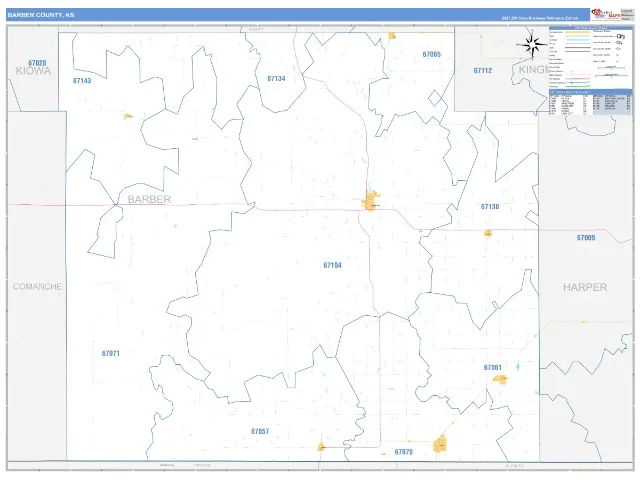640x480 pixels.
Task: Click ZIP code label 67143
Action: pyautogui.click(x=82, y=81)
